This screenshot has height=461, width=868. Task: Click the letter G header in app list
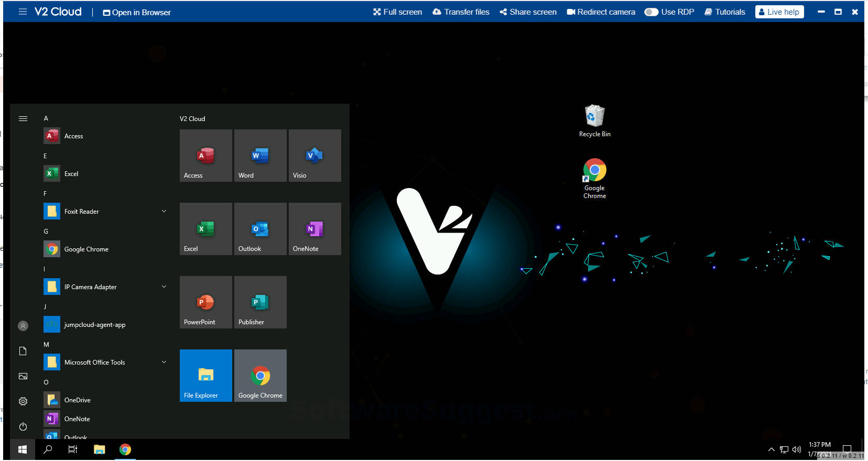[x=46, y=232]
